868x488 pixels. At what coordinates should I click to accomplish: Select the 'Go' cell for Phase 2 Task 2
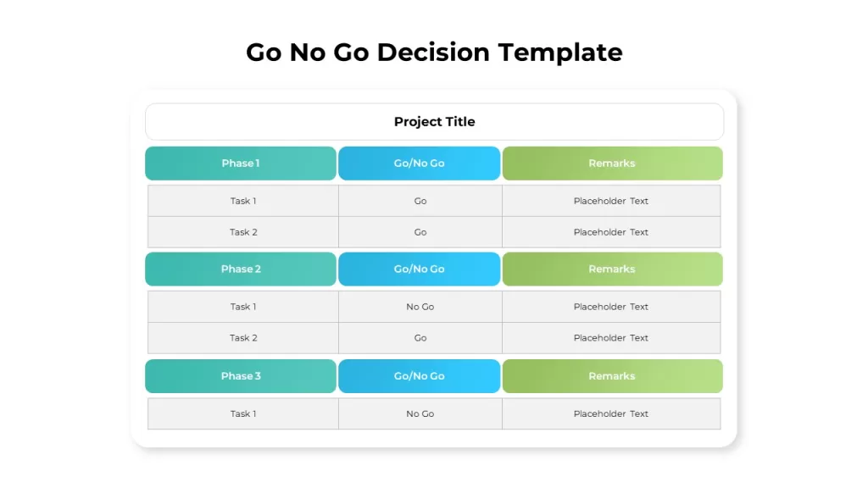420,337
